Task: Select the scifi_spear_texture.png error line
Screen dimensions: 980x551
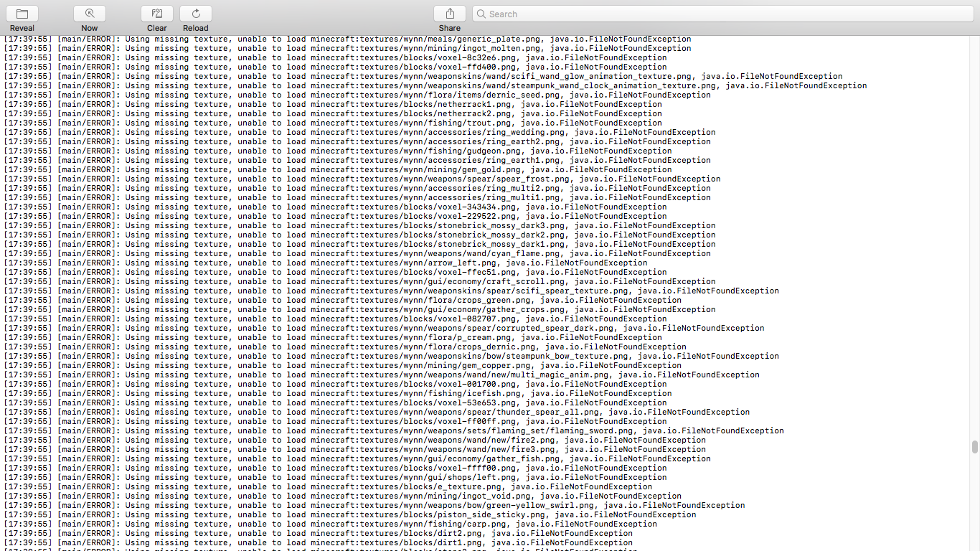Action: pos(392,291)
